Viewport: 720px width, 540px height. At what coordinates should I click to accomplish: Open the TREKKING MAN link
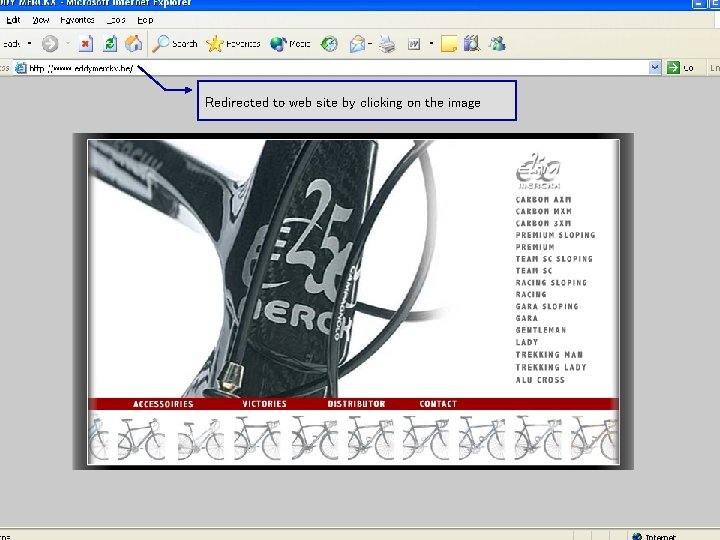click(549, 355)
